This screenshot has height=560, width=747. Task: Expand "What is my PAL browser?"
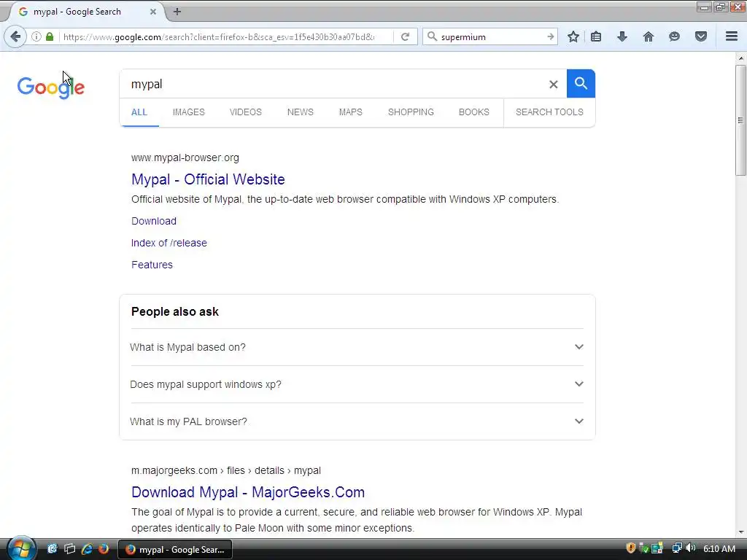(357, 421)
